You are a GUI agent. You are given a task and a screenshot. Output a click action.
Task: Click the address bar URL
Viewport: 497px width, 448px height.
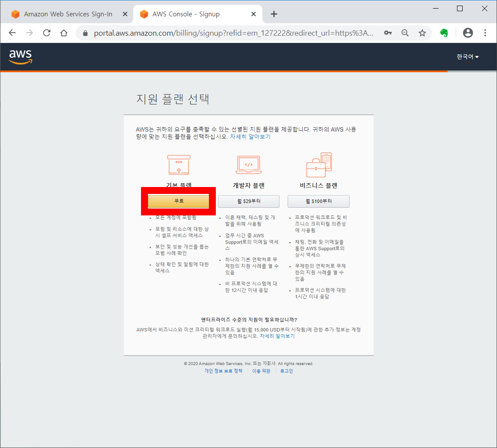233,33
